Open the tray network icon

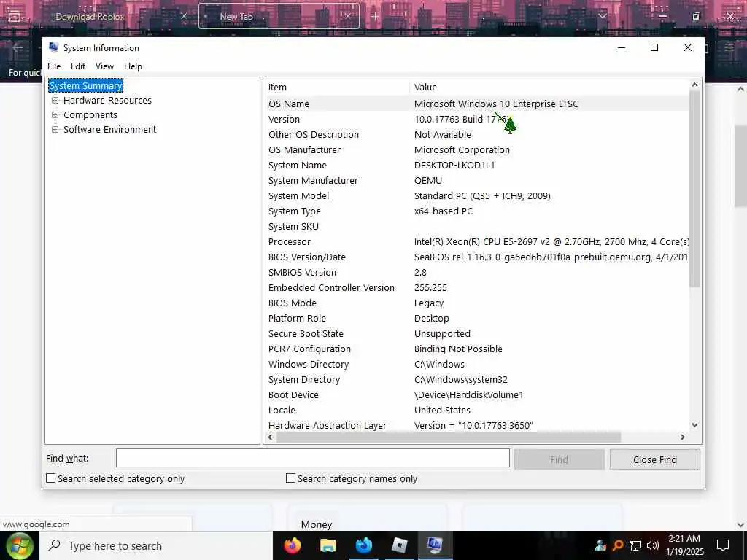coord(635,545)
